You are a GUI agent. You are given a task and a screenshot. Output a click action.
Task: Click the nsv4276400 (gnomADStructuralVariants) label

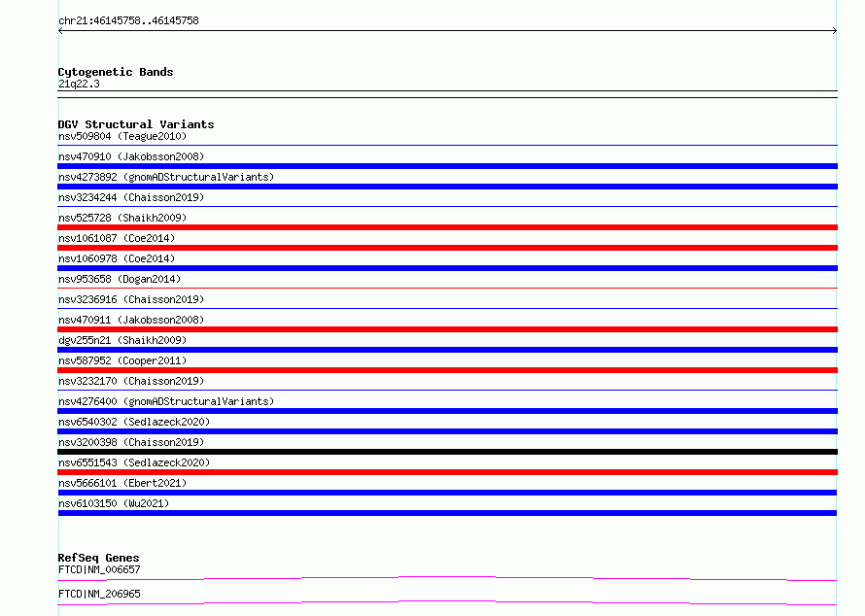pyautogui.click(x=166, y=401)
